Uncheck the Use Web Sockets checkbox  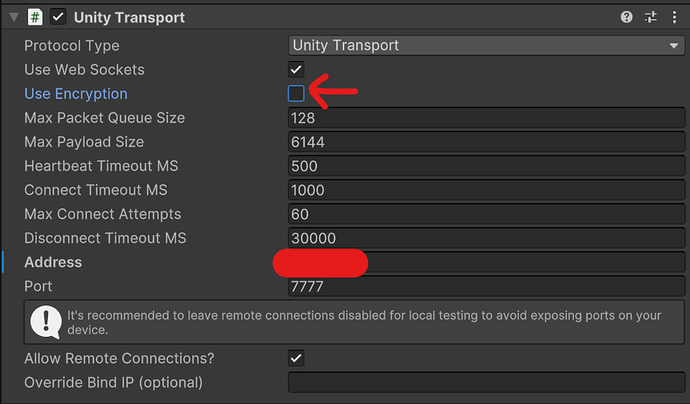click(x=296, y=70)
